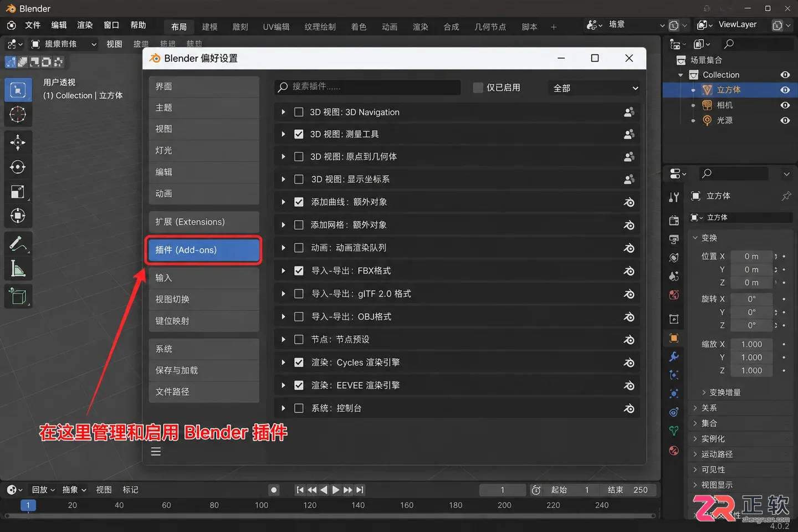Open the 扩展 (Extensions) preferences section

click(204, 222)
